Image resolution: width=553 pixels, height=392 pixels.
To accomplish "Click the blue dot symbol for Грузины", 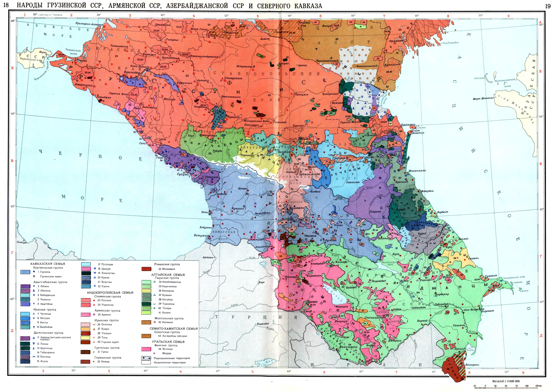I will tap(34, 272).
